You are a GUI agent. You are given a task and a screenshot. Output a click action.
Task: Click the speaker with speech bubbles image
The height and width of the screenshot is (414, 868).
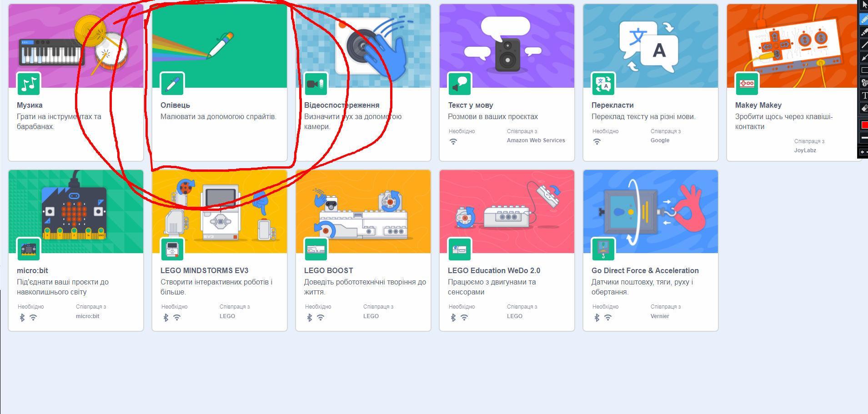pyautogui.click(x=507, y=46)
